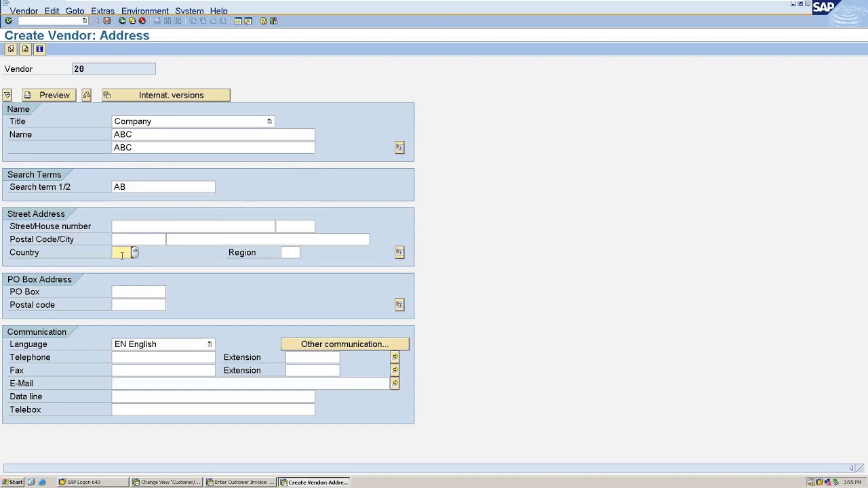This screenshot has height=488, width=868.
Task: Click the Find binoculars icon
Action: click(x=167, y=21)
